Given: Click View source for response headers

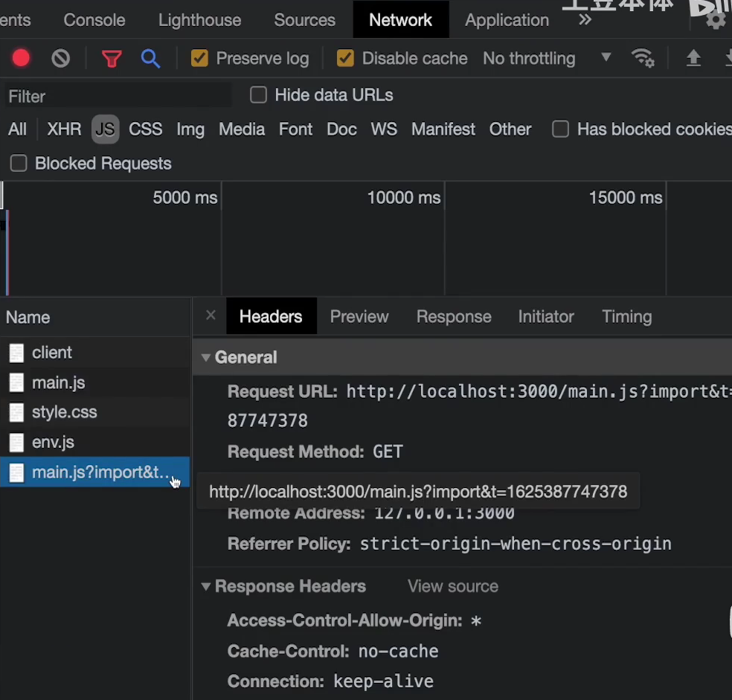Looking at the screenshot, I should pos(453,586).
